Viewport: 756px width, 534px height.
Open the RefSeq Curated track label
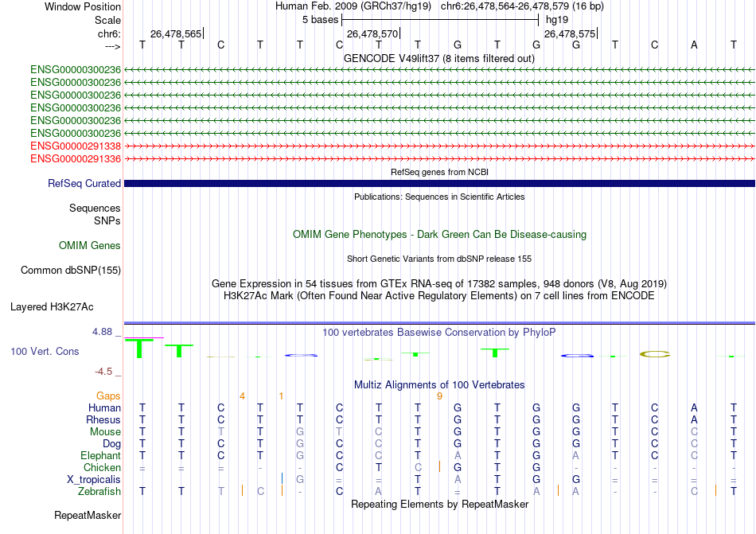84,184
